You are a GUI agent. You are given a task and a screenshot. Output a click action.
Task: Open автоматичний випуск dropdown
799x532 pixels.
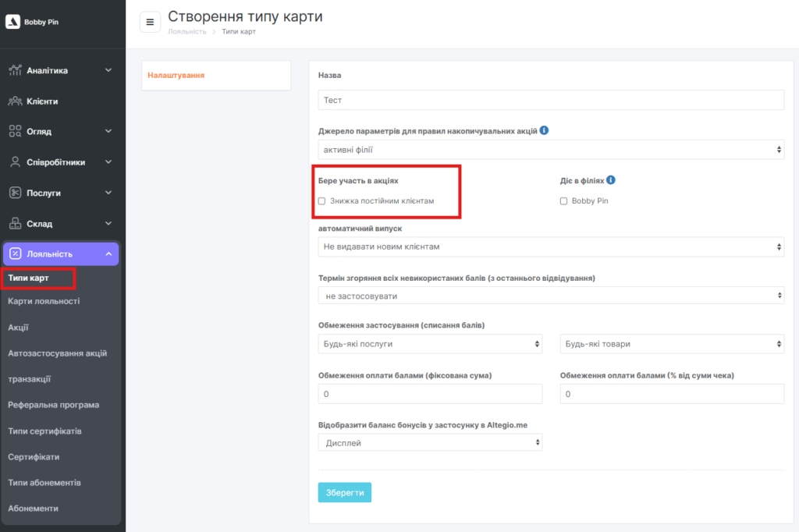(x=550, y=246)
